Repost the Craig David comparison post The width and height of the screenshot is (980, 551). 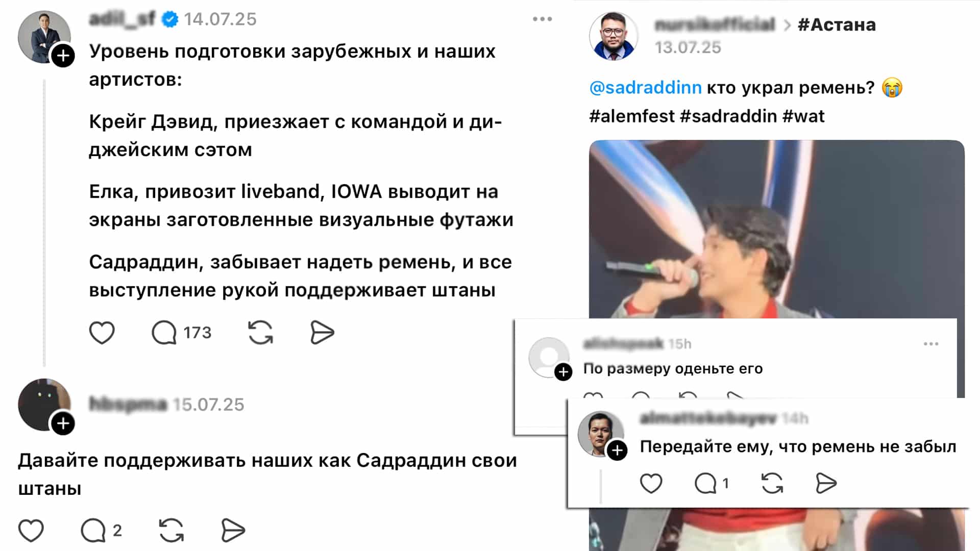tap(260, 333)
